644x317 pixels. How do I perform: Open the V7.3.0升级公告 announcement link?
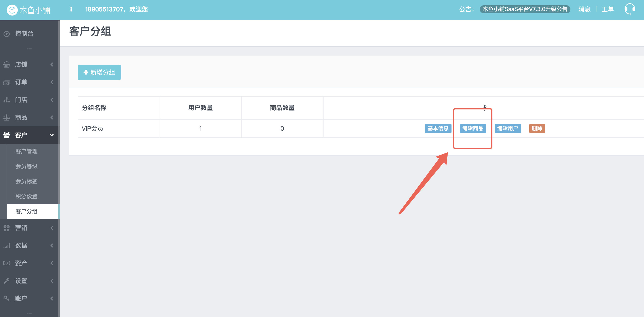click(x=525, y=9)
